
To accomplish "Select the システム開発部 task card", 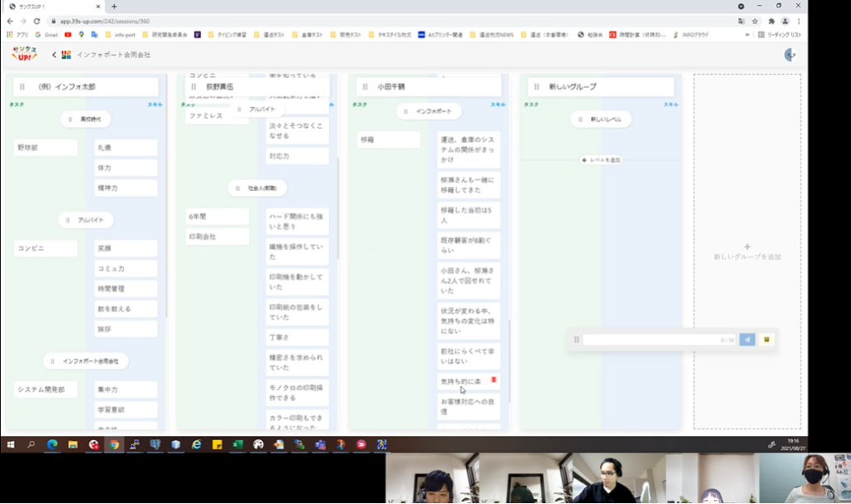I will (46, 389).
